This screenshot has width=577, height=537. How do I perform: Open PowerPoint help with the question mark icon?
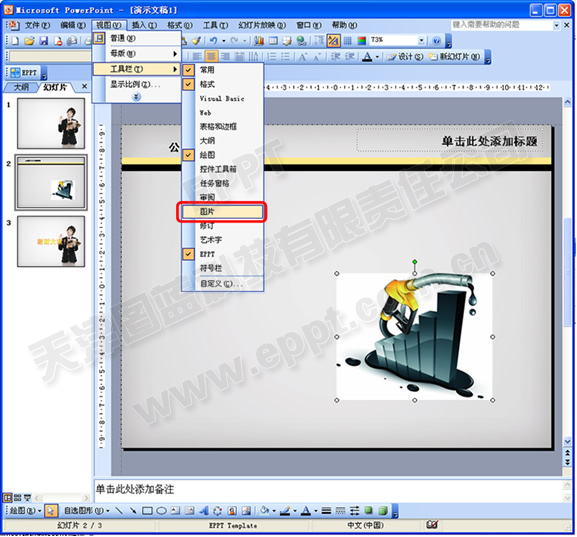click(x=436, y=40)
